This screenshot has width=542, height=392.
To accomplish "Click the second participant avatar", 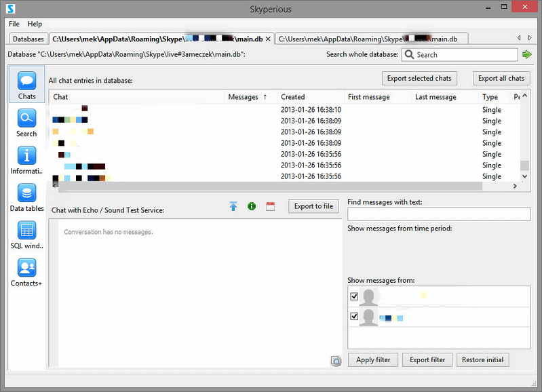I will [368, 317].
